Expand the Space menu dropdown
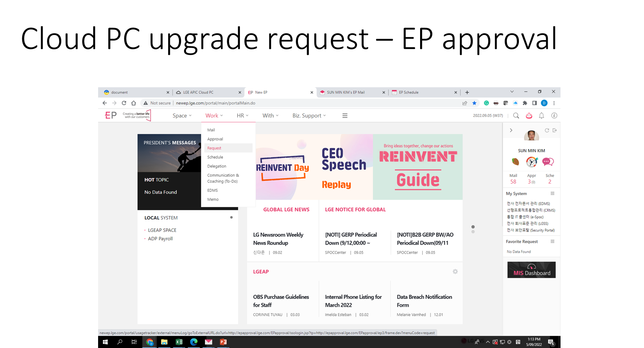Viewport: 644px width, 348px height. [182, 116]
